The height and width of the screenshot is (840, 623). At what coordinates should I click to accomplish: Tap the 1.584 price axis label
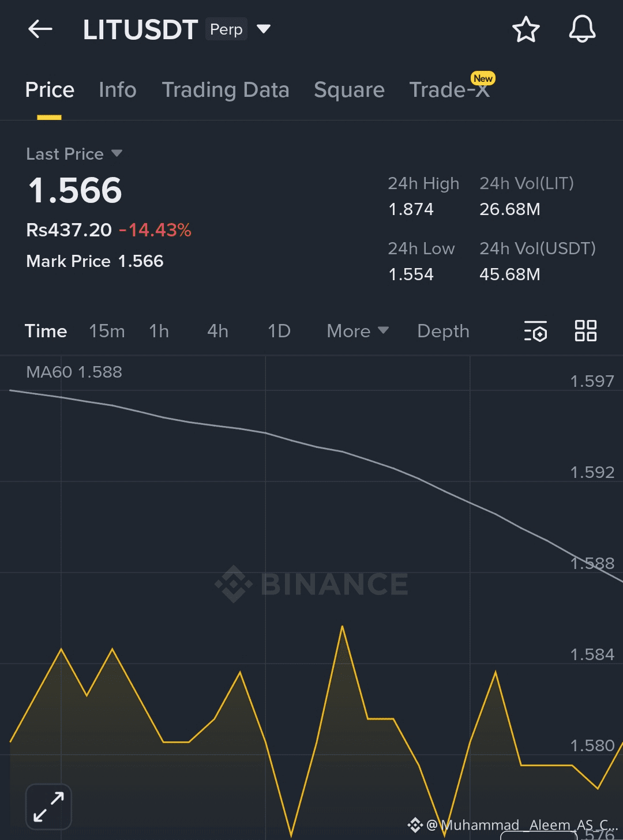pos(592,654)
